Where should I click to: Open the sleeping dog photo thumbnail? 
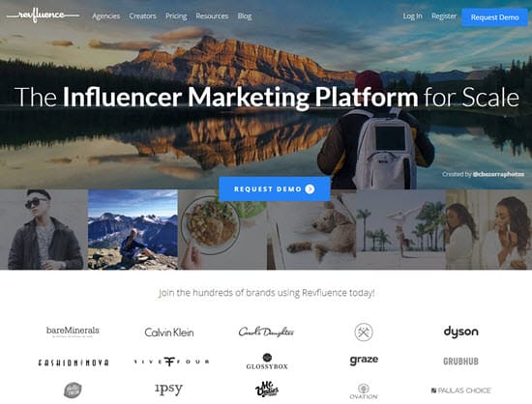311,229
